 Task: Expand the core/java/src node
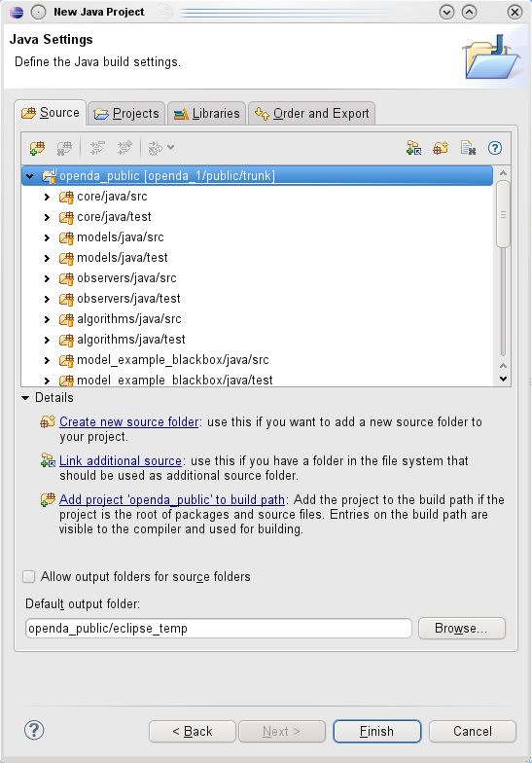click(47, 197)
